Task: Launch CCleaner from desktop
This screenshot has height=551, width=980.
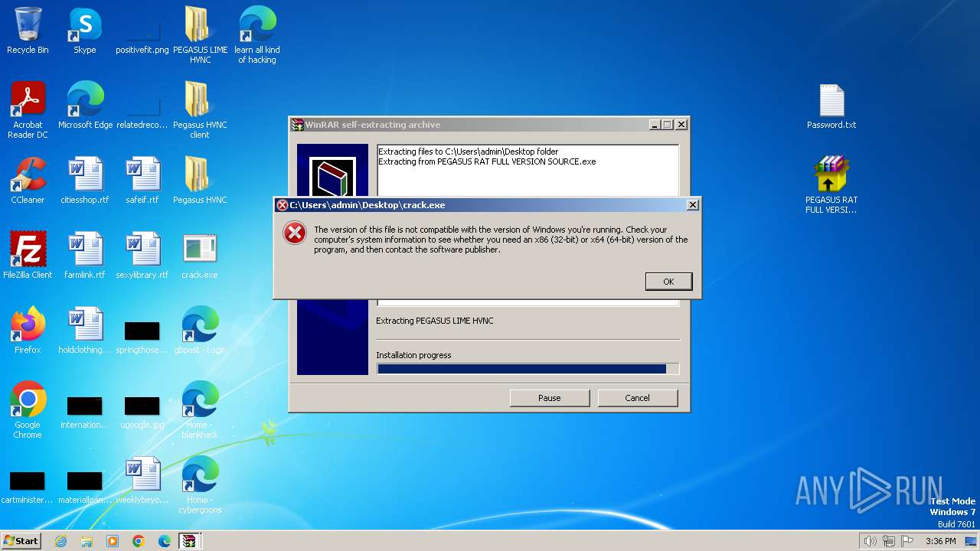Action: (x=28, y=181)
